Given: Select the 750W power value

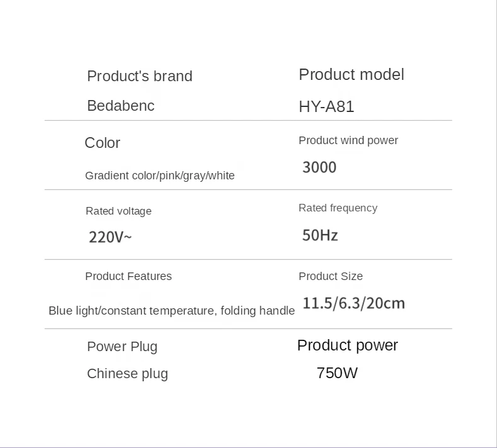Looking at the screenshot, I should 337,373.
